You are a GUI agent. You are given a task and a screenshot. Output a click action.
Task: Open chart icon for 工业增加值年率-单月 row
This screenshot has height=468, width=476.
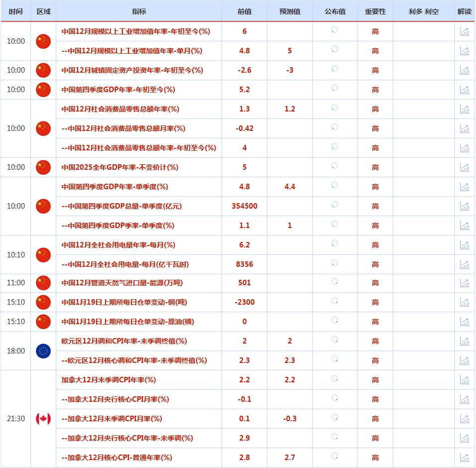pyautogui.click(x=465, y=51)
